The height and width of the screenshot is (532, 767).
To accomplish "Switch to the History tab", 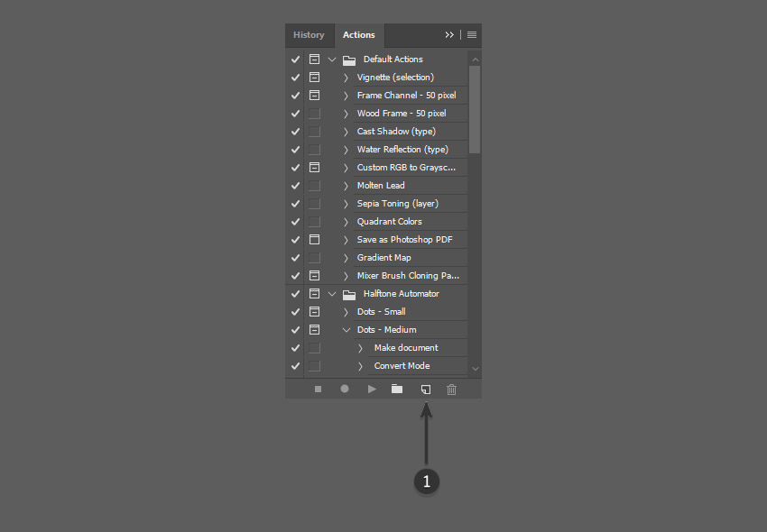I will [309, 35].
